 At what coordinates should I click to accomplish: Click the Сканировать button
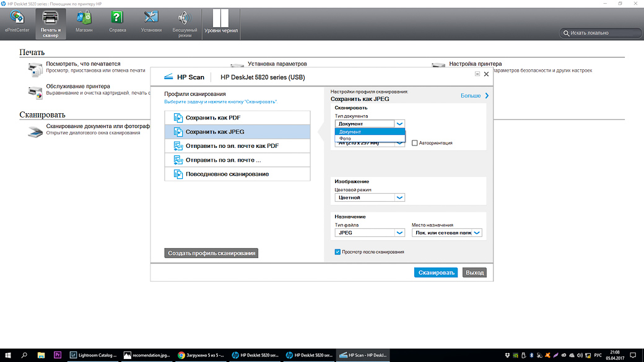coord(436,272)
